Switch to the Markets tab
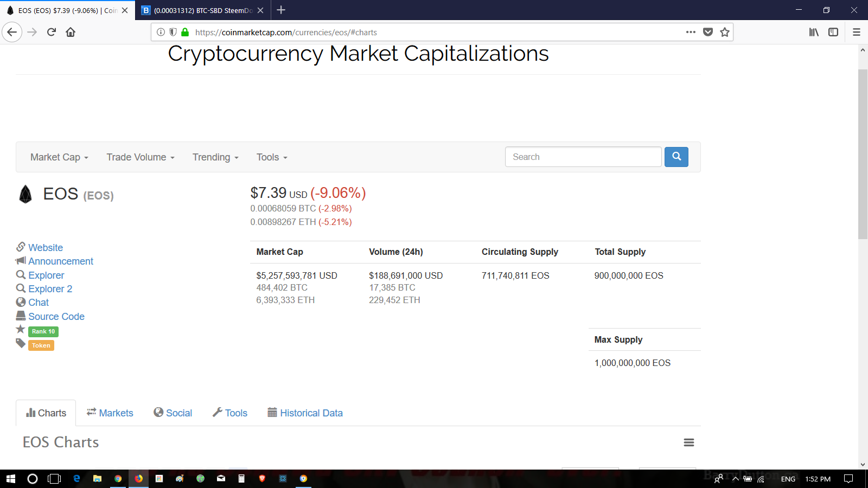Screen dimensions: 868x488 [110, 413]
